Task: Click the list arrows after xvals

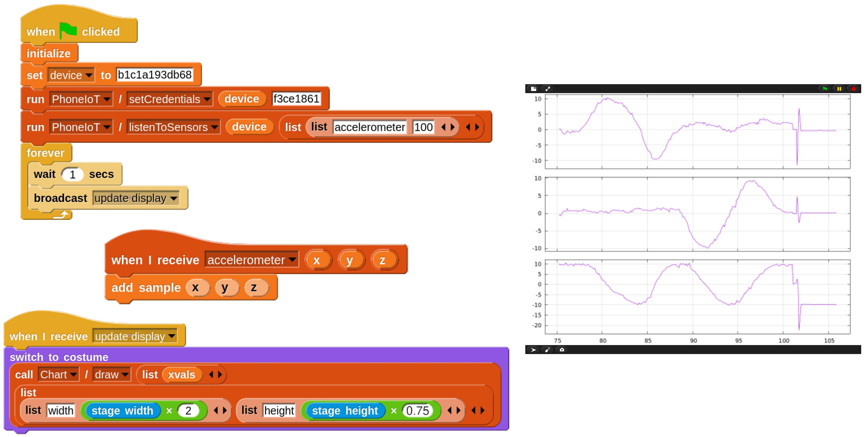Action: 216,374
